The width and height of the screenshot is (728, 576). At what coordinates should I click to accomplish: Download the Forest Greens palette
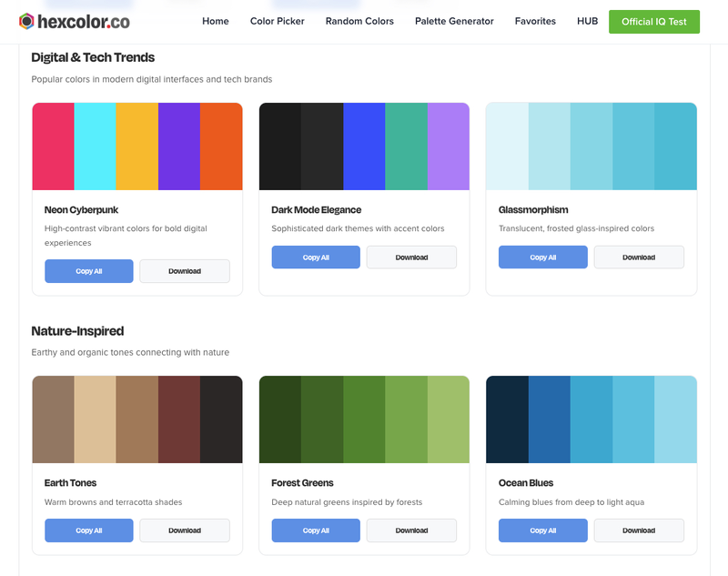tap(411, 531)
